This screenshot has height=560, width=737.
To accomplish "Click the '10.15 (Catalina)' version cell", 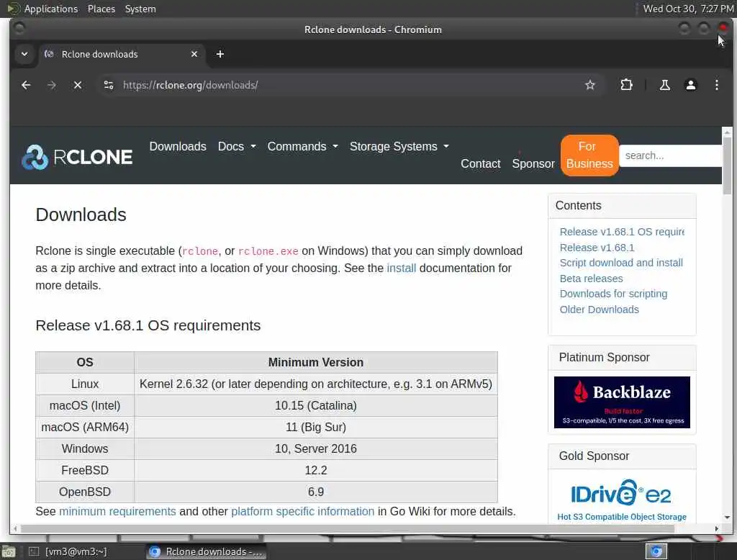I will pos(316,406).
